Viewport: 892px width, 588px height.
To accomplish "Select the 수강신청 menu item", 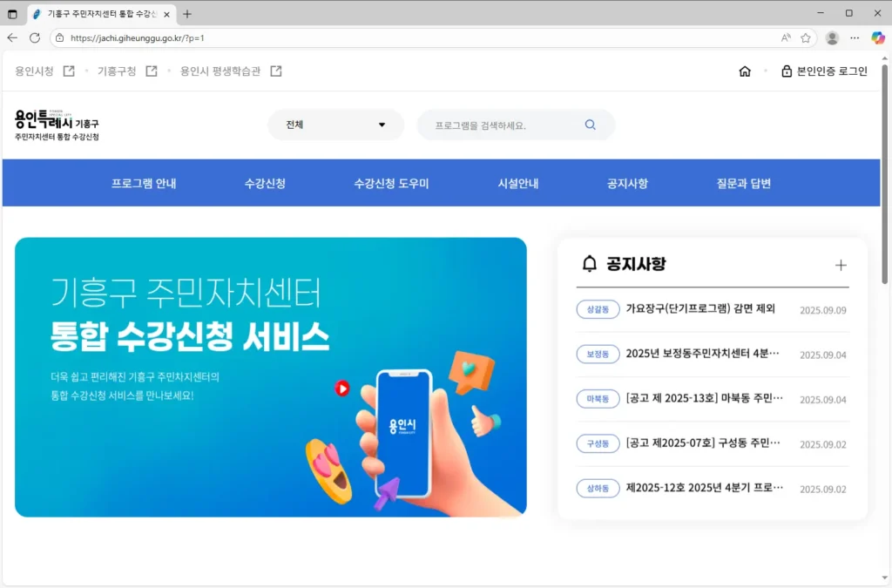I will [267, 183].
